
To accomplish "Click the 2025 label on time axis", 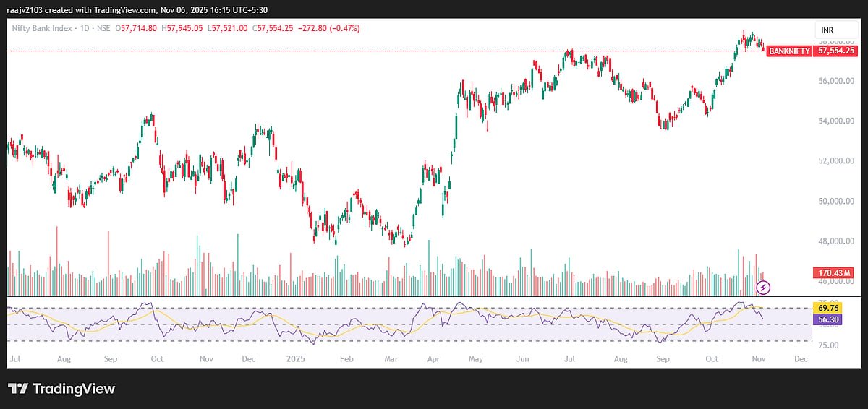I will click(294, 358).
